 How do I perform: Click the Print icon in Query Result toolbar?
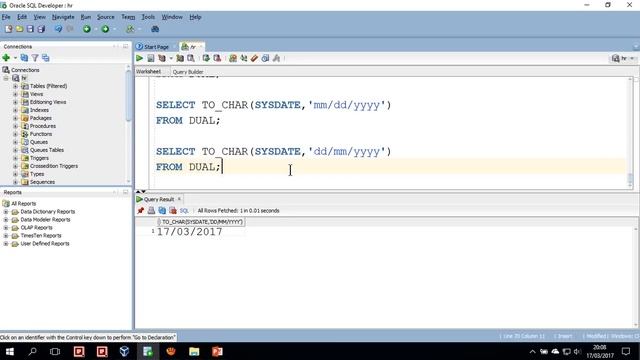point(151,211)
